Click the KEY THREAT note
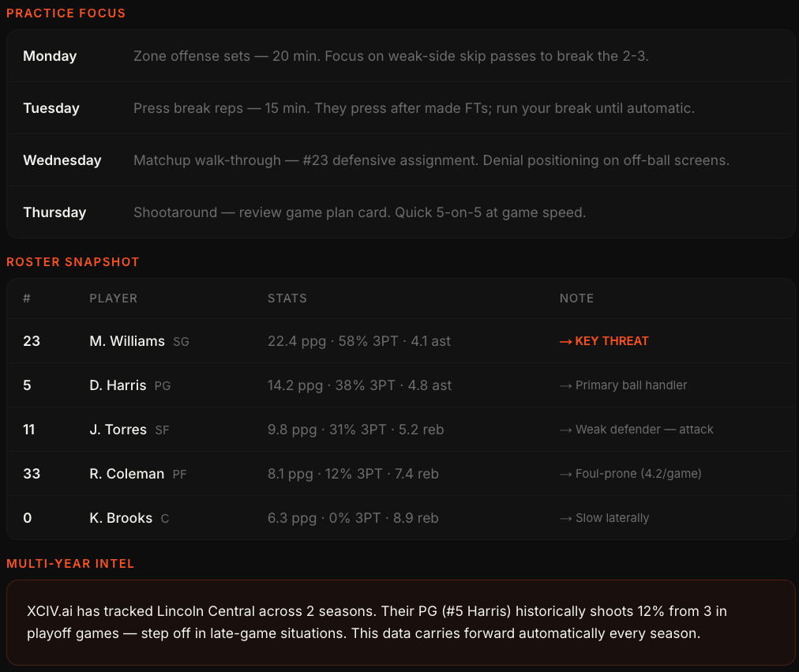Viewport: 799px width, 672px height. click(x=604, y=341)
